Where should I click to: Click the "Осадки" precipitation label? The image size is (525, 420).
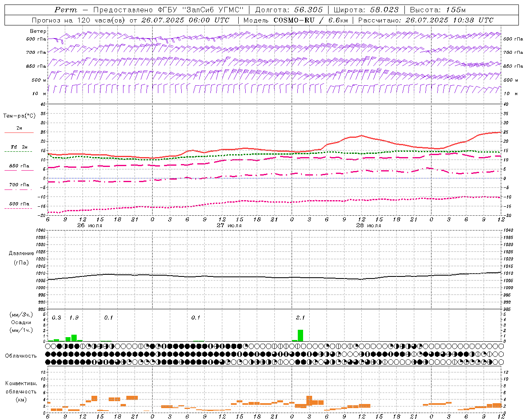21,322
